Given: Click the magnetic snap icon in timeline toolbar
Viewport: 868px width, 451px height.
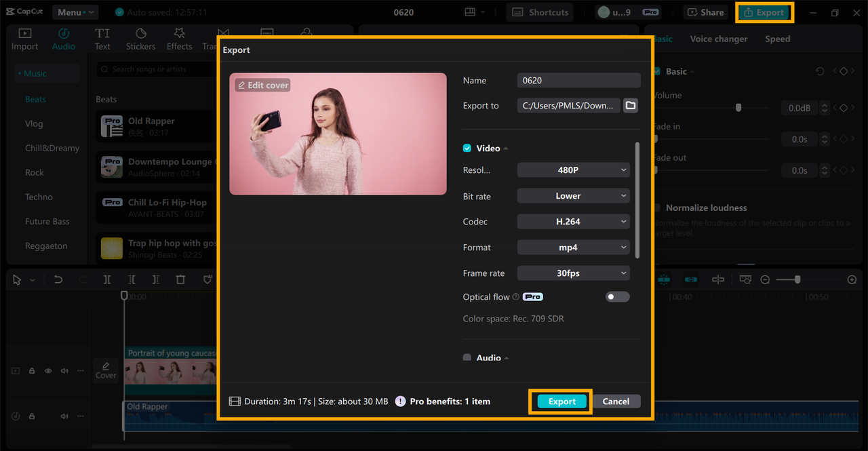Looking at the screenshot, I should point(664,279).
